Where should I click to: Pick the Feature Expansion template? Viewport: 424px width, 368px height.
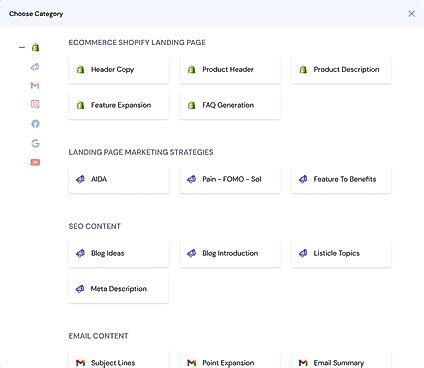[x=119, y=105]
